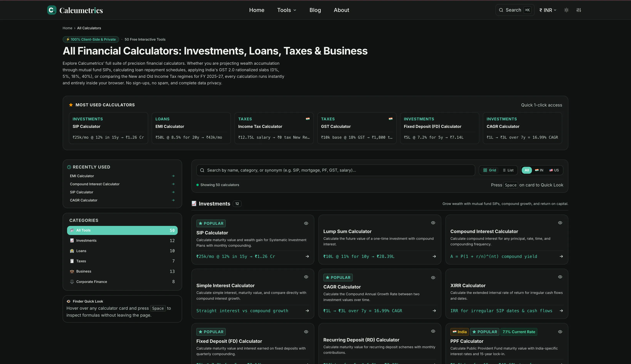The width and height of the screenshot is (631, 364).
Task: Click the India badge on PPF card
Action: [x=460, y=332]
